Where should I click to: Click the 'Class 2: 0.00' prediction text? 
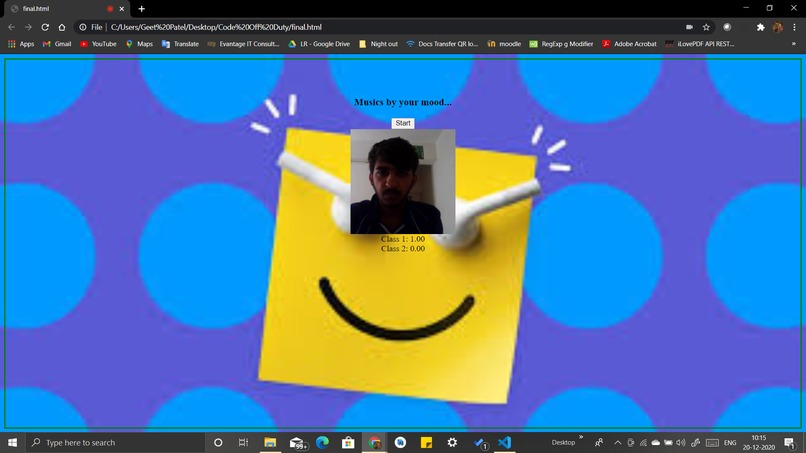(x=402, y=249)
